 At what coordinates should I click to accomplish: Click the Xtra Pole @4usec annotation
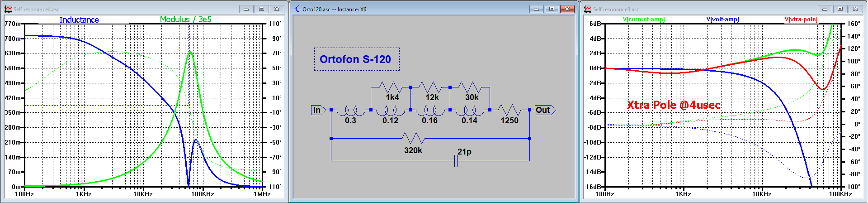tap(674, 105)
